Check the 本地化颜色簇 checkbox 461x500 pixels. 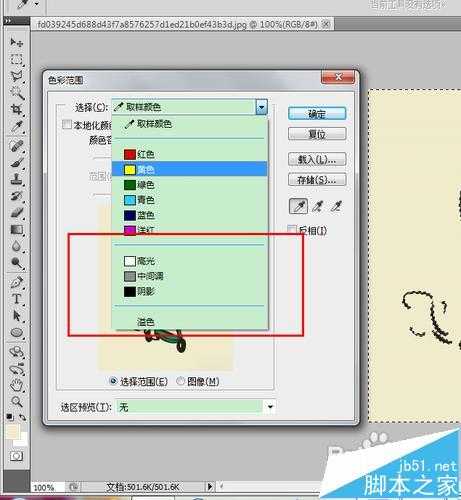pos(67,125)
